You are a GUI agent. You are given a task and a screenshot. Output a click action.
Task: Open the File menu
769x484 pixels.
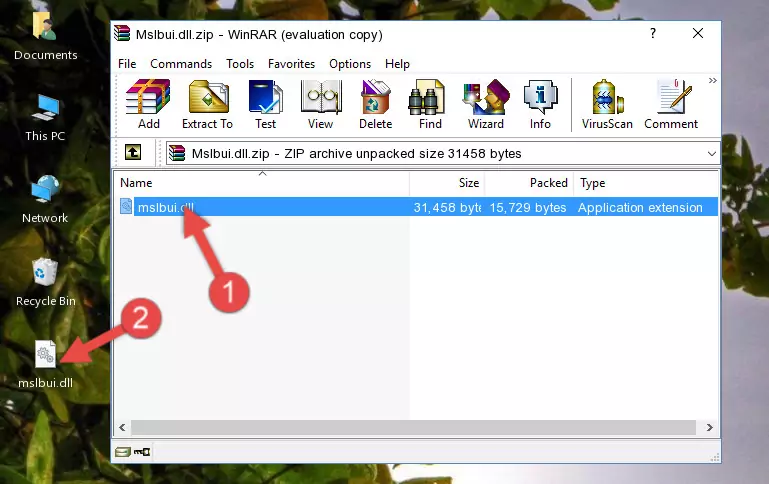(x=127, y=64)
